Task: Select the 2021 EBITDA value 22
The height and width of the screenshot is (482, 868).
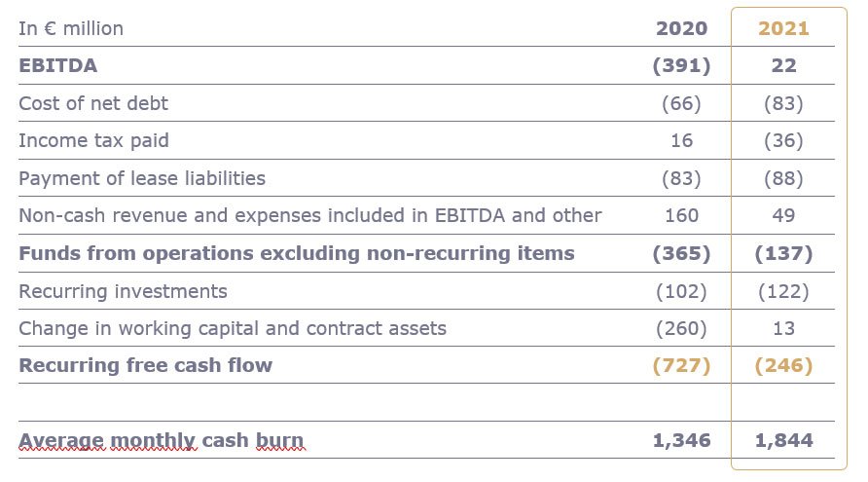Action: coord(783,66)
